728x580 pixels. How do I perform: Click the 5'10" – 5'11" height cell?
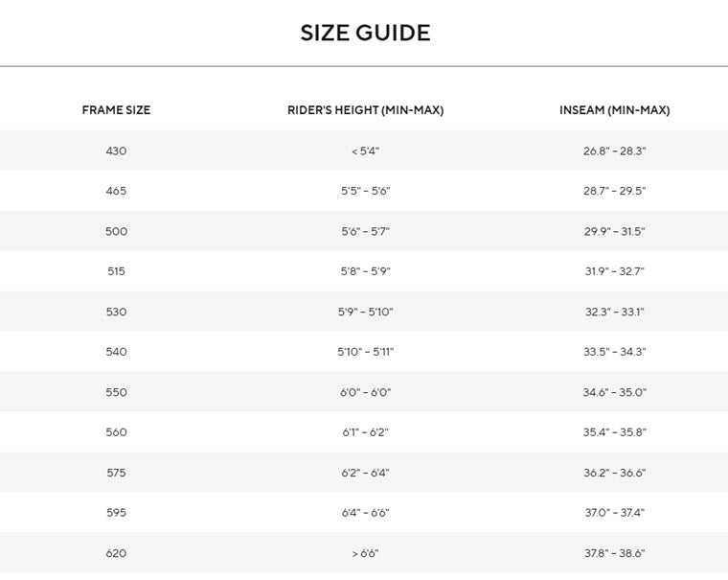[x=365, y=352]
